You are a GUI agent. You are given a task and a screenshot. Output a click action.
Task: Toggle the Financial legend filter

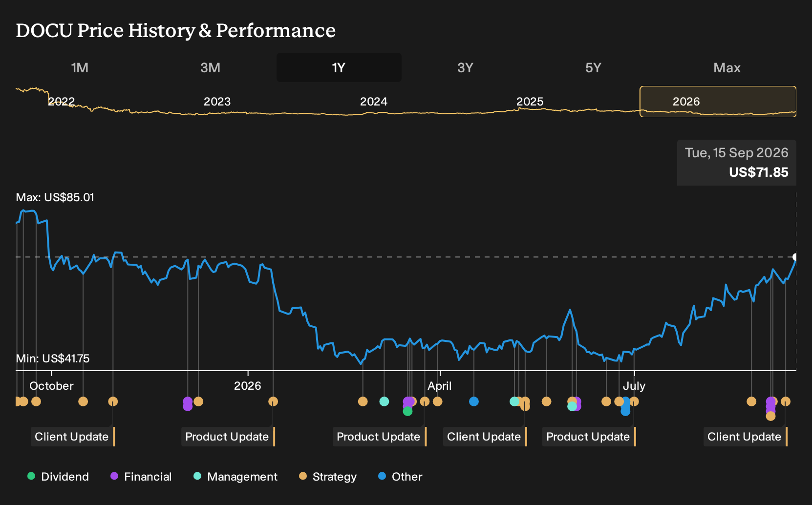point(141,477)
